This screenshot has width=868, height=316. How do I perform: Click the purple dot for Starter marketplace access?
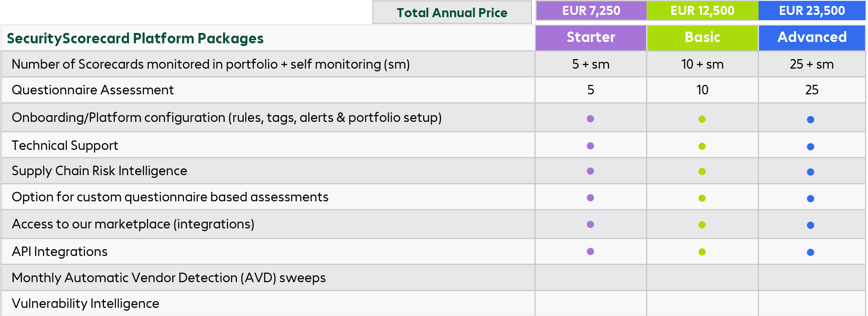[590, 224]
